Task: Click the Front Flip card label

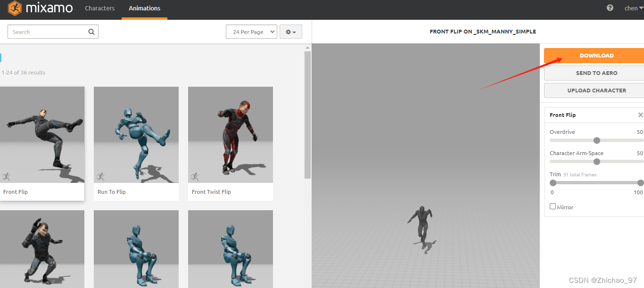Action: 16,192
